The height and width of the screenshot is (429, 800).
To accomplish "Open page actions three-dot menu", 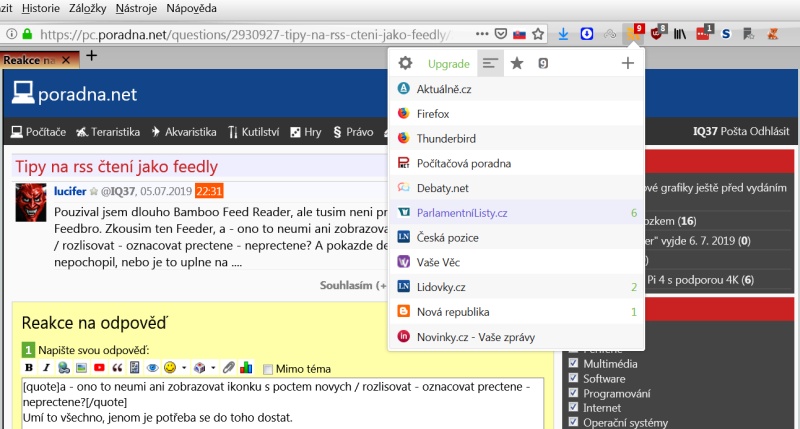I will (x=482, y=34).
